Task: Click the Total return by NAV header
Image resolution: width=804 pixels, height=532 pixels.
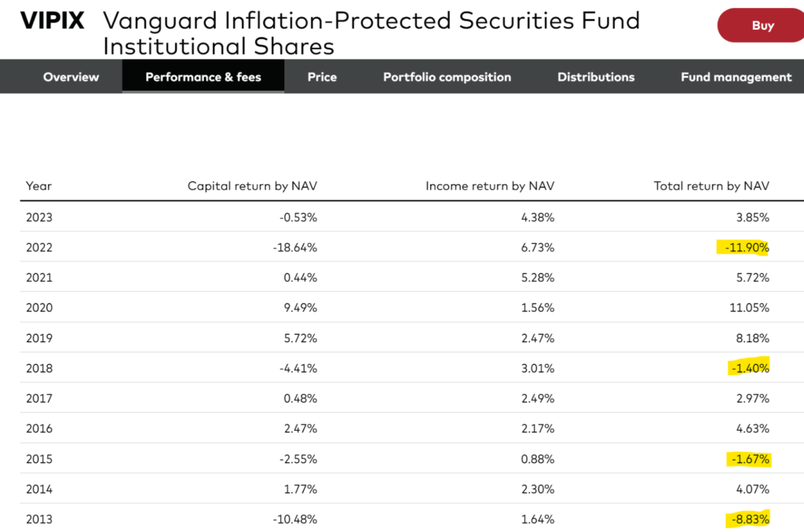Action: [x=711, y=186]
